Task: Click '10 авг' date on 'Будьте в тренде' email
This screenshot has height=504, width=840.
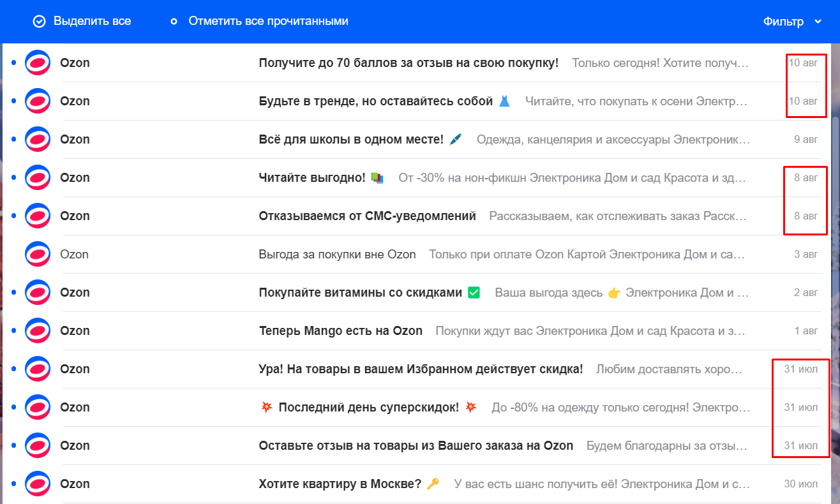Action: tap(804, 101)
